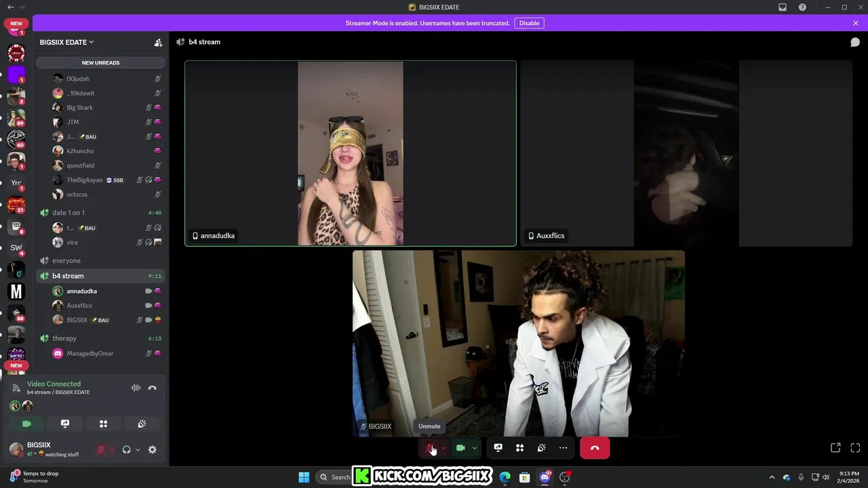Viewport: 868px width, 488px height.
Task: Disconnect using the voice panel phone icon
Action: (x=153, y=388)
